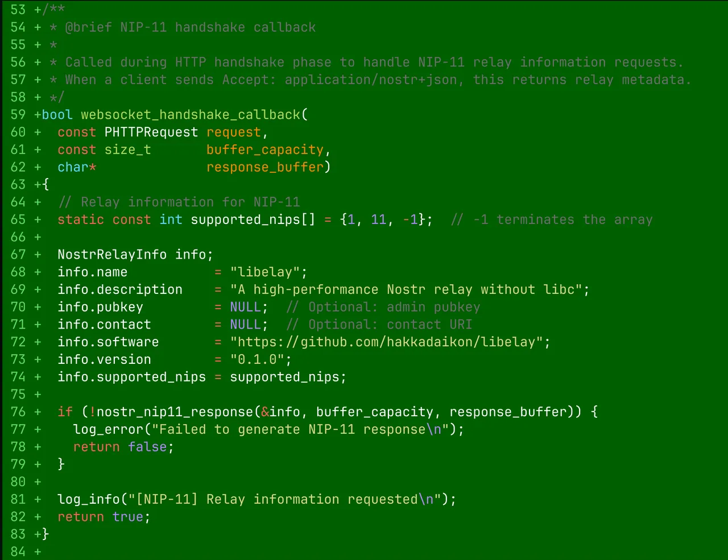
Task: Open the github.com/hakkadaikon/libelay URL string
Action: [x=389, y=342]
